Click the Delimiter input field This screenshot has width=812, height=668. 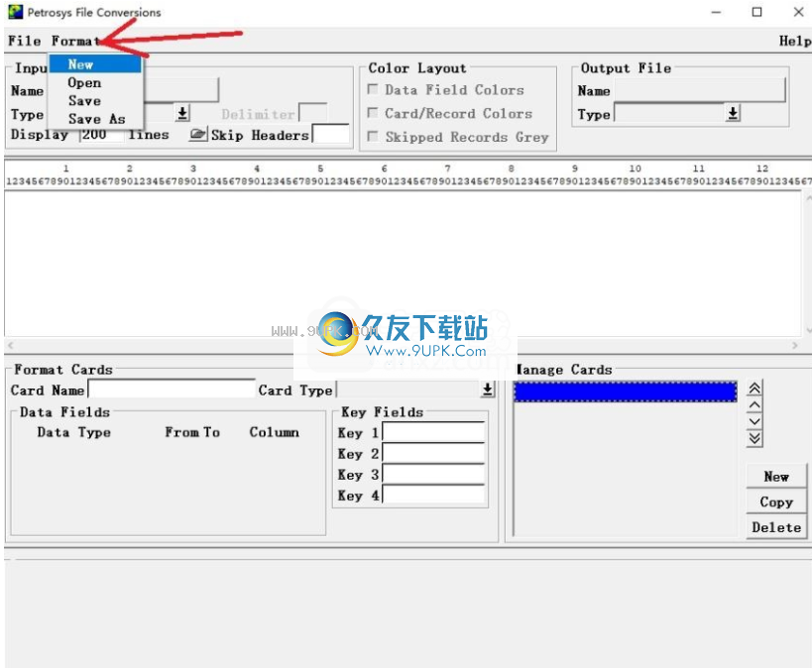tap(313, 113)
